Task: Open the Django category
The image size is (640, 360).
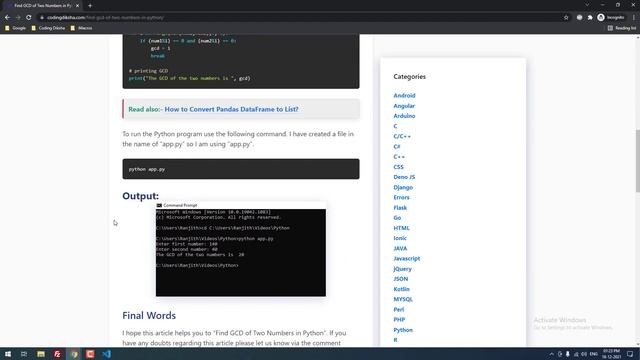Action: 403,187
